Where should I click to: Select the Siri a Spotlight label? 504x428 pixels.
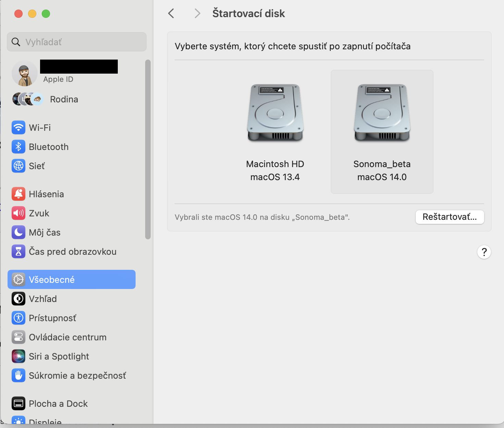pos(59,356)
